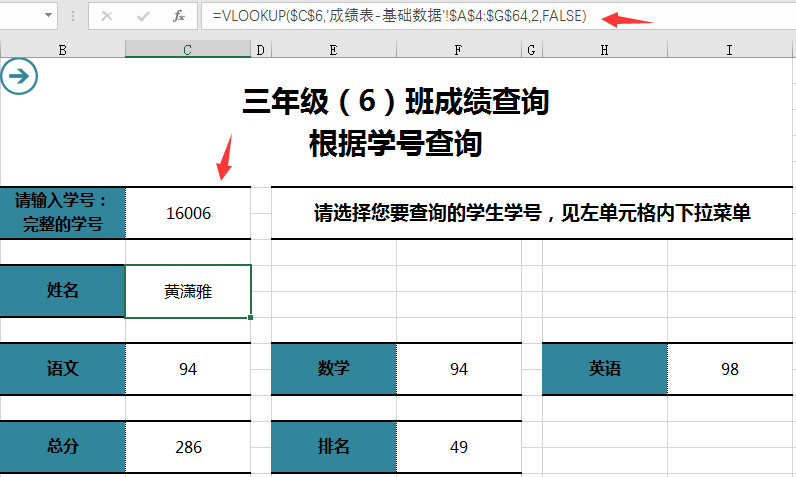Select the student ID cell 16006
Image resolution: width=796 pixels, height=477 pixels.
[x=188, y=213]
